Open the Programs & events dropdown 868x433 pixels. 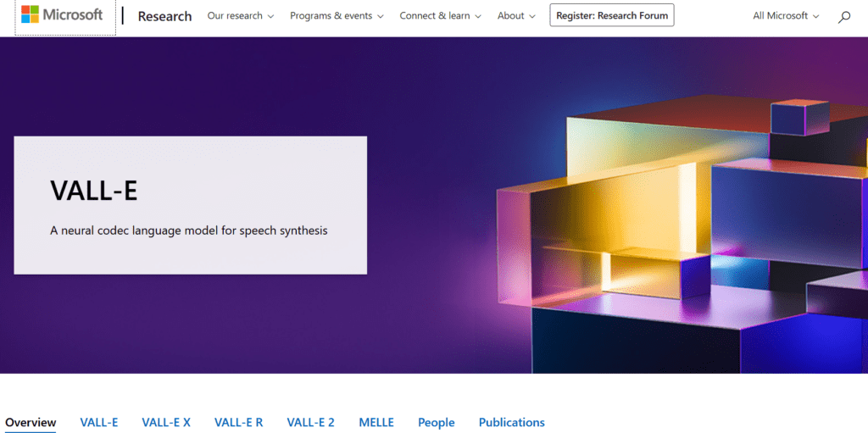pyautogui.click(x=337, y=16)
